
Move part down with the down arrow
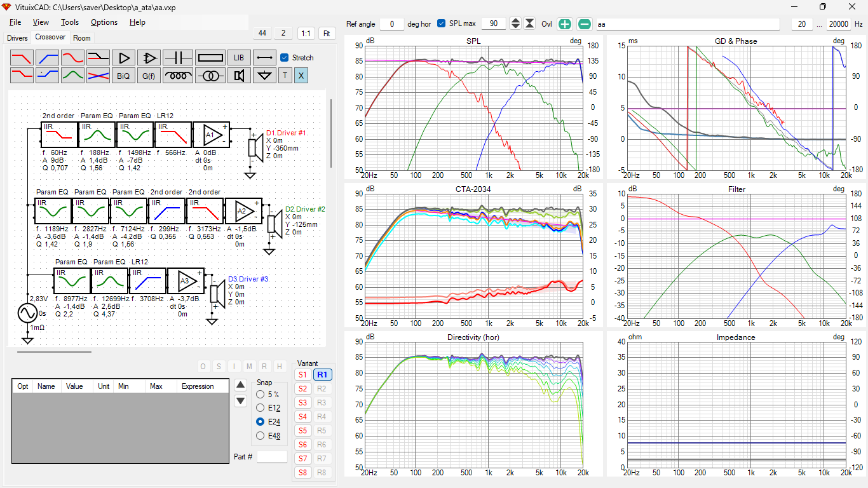[240, 401]
